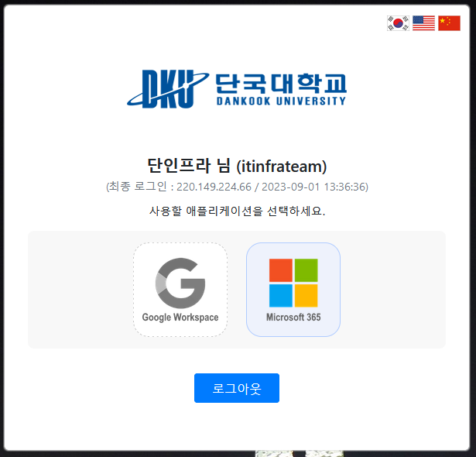
Task: Click the Dankook University logo
Action: click(237, 89)
